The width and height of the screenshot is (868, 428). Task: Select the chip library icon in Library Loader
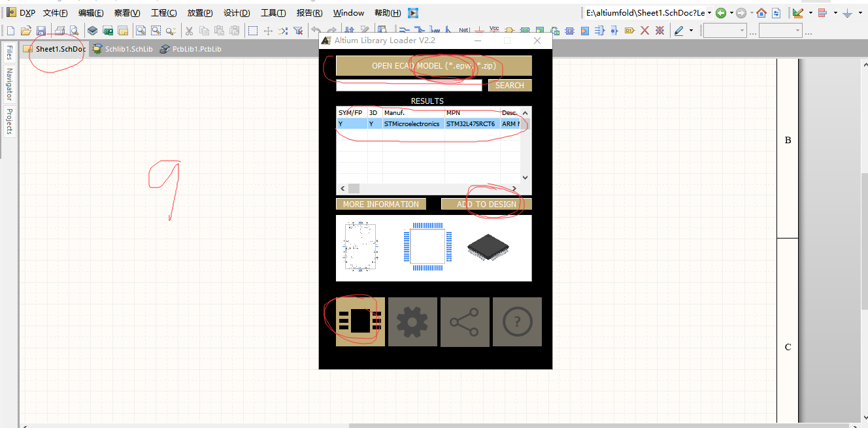[359, 321]
